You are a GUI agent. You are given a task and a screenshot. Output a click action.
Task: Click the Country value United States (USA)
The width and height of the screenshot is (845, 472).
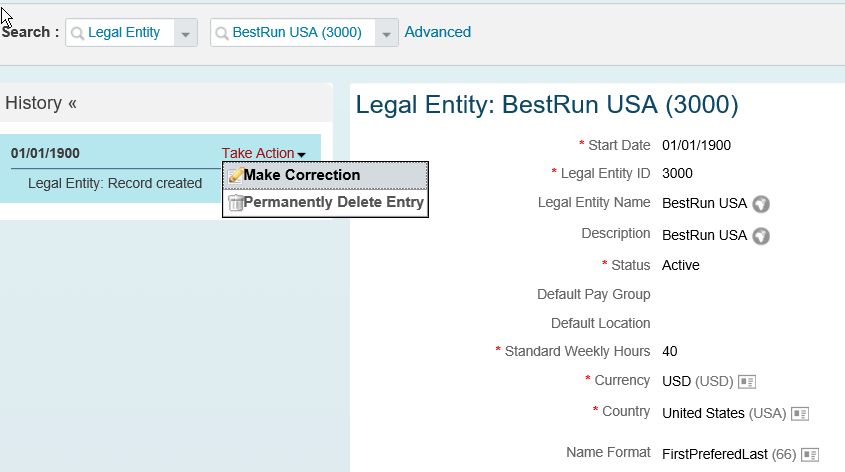click(x=724, y=413)
